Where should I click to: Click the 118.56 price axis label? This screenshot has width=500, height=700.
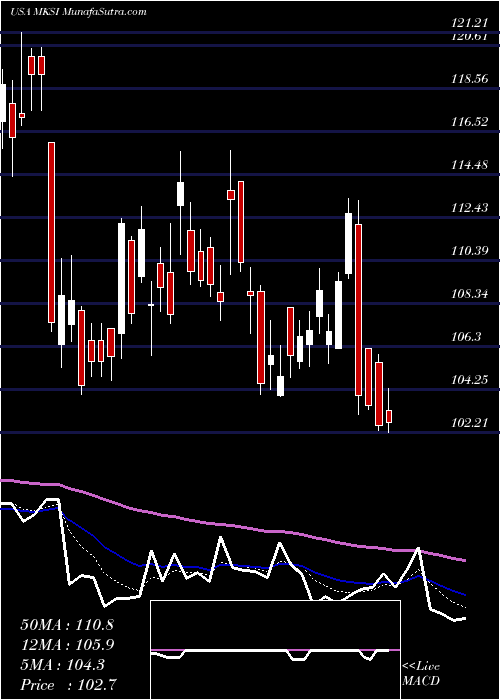470,79
